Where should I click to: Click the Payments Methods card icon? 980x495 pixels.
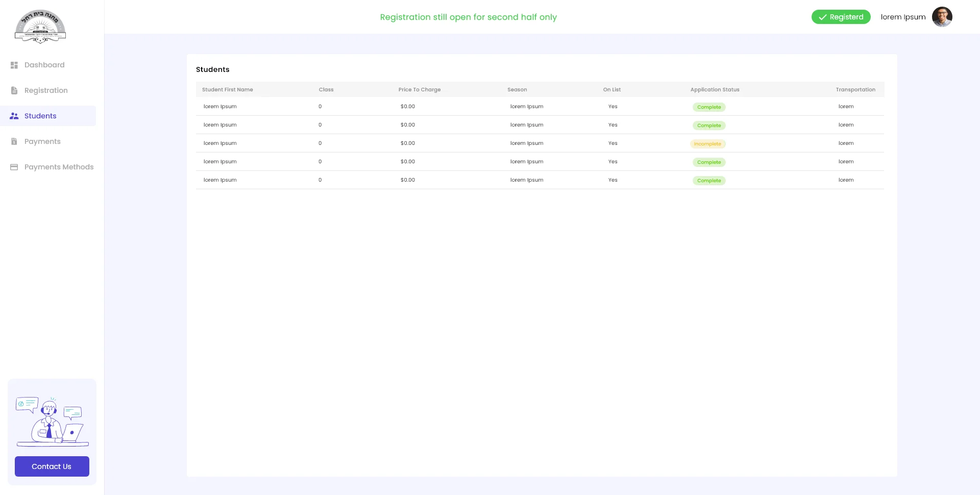click(14, 167)
